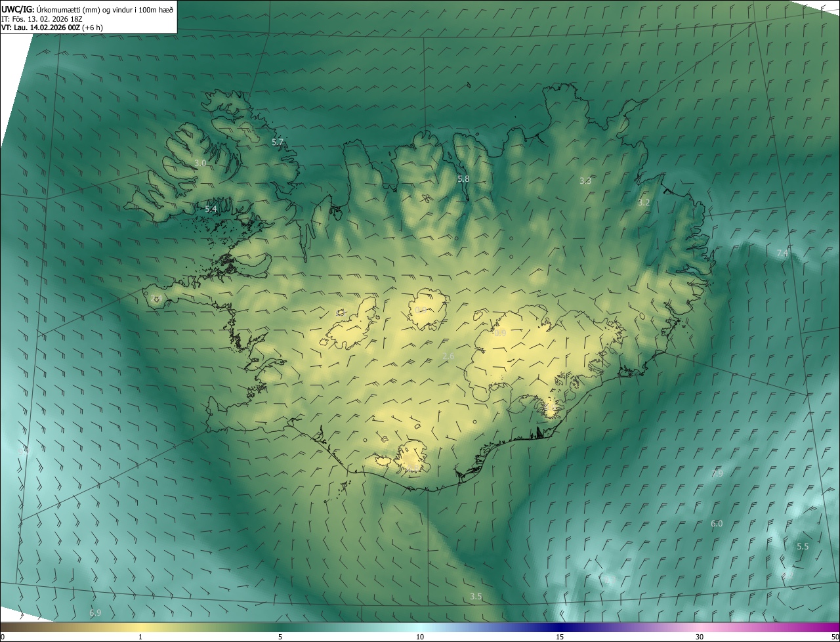Screen dimensions: 840x642
Task: Select the 6.9 value in the southwest corner
Action: pos(95,613)
